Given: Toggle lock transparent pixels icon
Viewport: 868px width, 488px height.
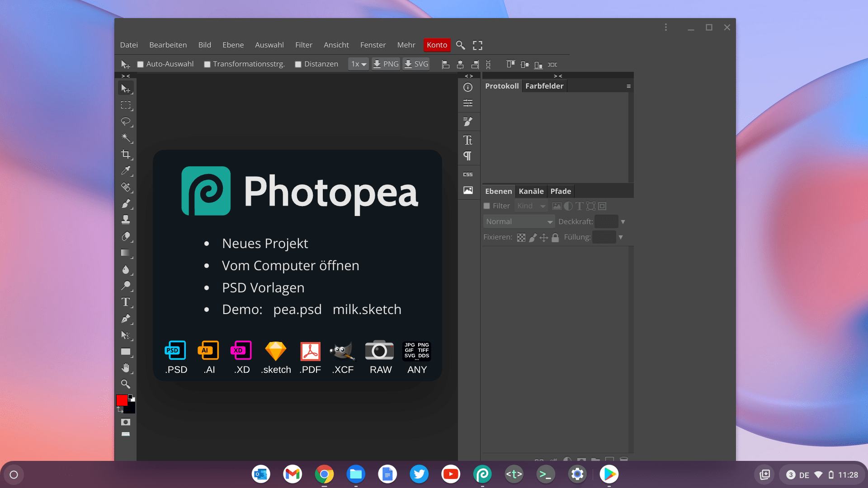Looking at the screenshot, I should click(x=521, y=238).
